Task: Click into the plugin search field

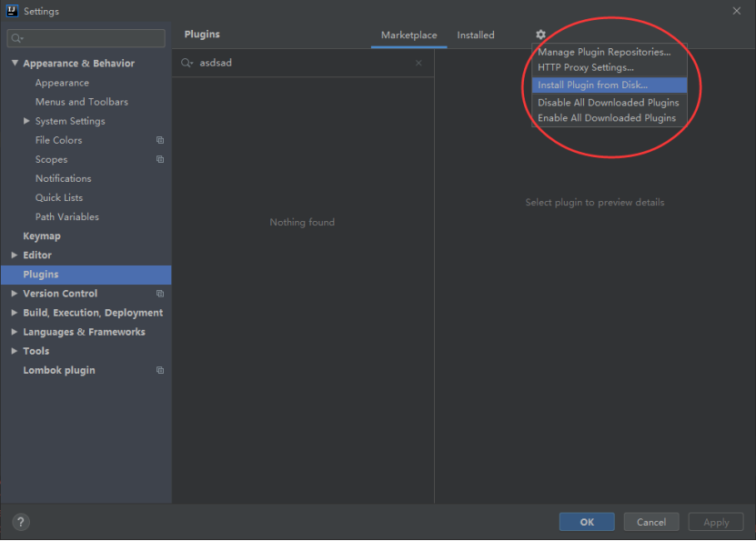Action: [x=304, y=63]
